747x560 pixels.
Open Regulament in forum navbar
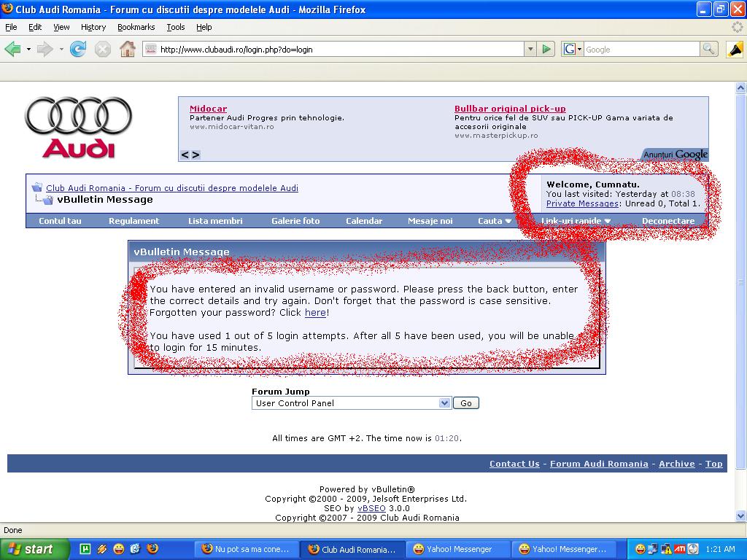pos(134,221)
